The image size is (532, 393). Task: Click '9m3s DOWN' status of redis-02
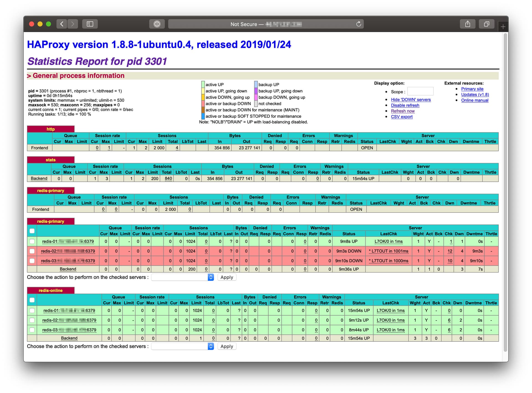[349, 251]
